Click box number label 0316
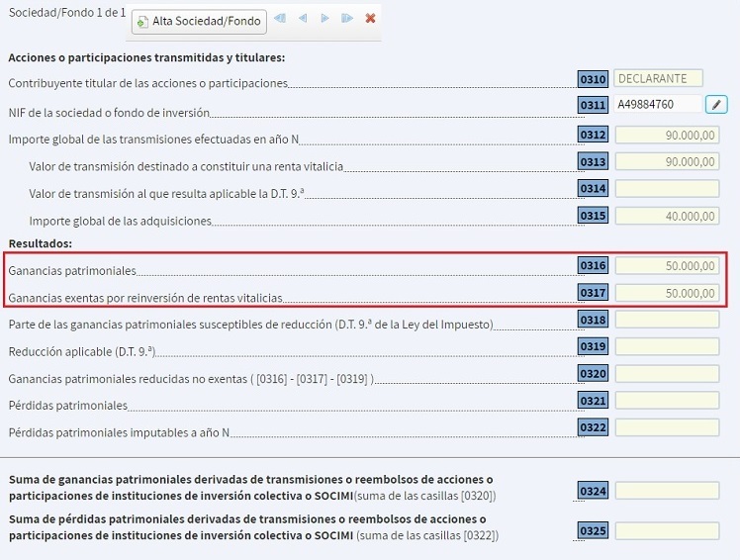Screen dimensions: 740x560 tap(593, 265)
